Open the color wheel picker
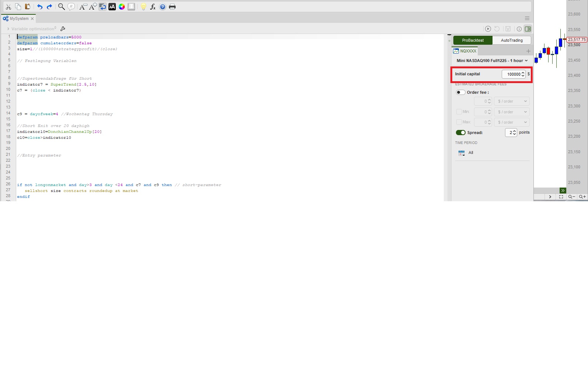588x374 pixels. (x=122, y=7)
